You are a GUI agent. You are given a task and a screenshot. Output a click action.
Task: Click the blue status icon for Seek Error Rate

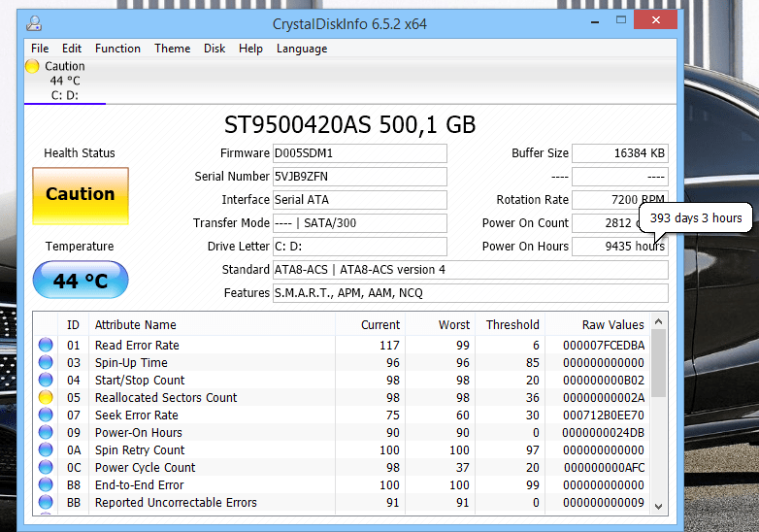click(x=46, y=415)
